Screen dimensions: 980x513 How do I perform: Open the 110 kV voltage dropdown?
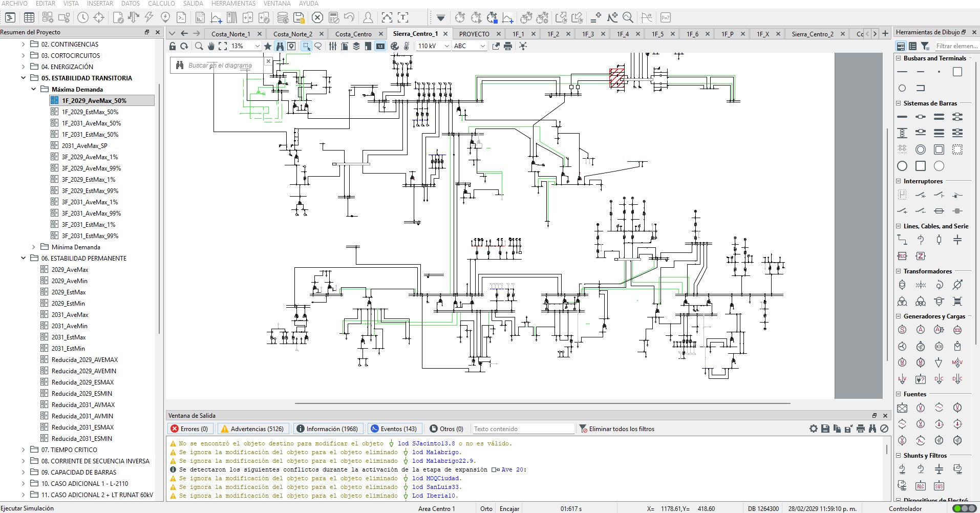[446, 46]
